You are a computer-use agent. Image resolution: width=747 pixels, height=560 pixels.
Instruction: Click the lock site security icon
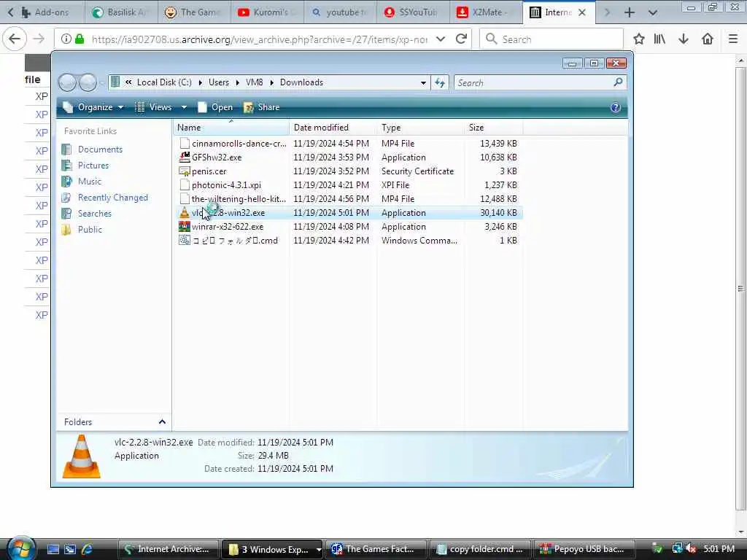(x=80, y=39)
